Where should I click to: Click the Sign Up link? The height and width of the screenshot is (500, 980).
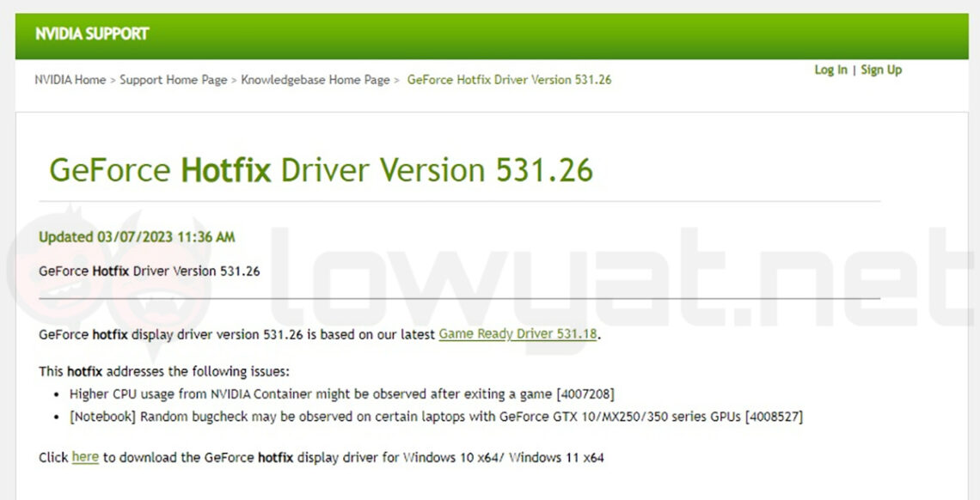tap(880, 69)
